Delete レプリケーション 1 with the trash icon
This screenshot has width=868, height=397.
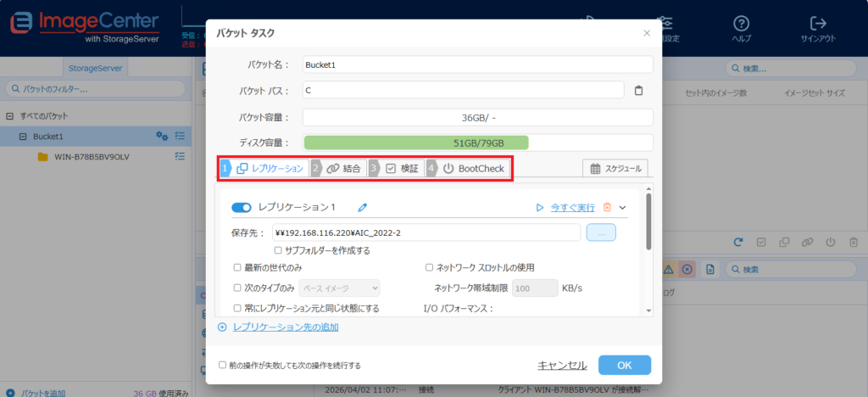606,206
